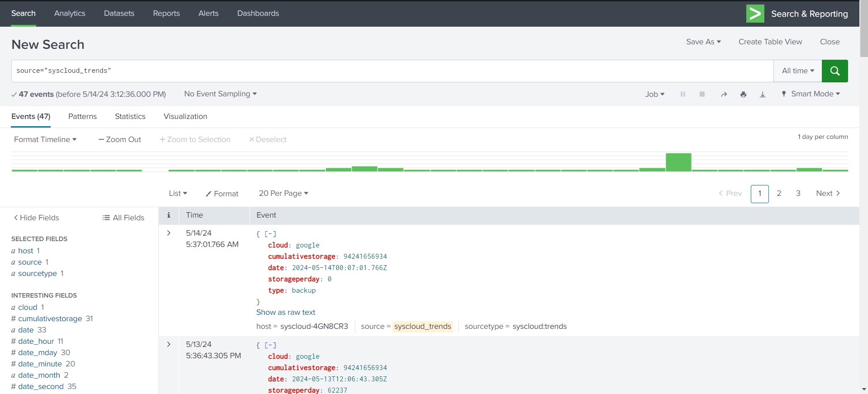This screenshot has width=868, height=394.
Task: Open the Save As dropdown
Action: point(703,42)
